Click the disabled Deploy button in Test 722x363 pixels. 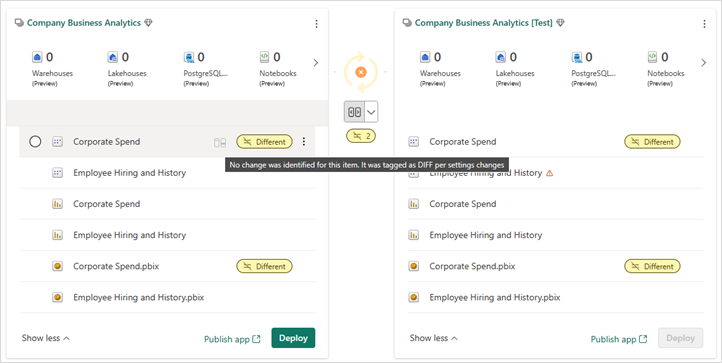point(681,338)
